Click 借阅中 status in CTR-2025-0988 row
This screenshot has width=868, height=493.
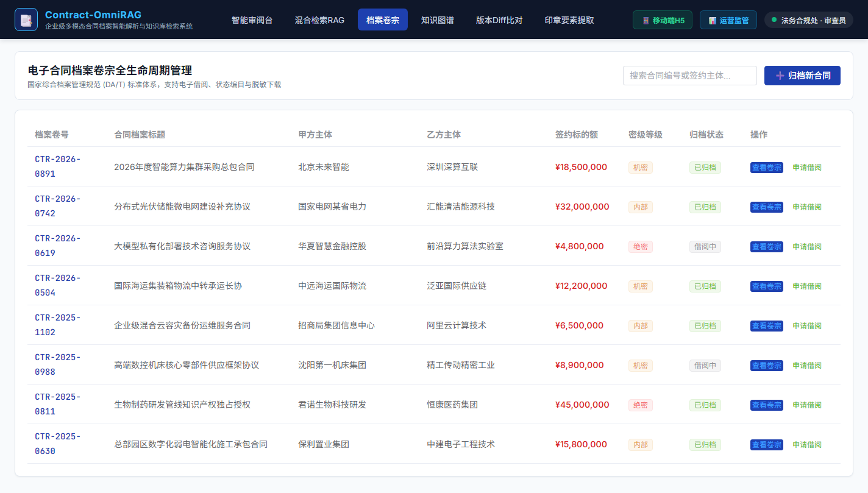tap(705, 365)
